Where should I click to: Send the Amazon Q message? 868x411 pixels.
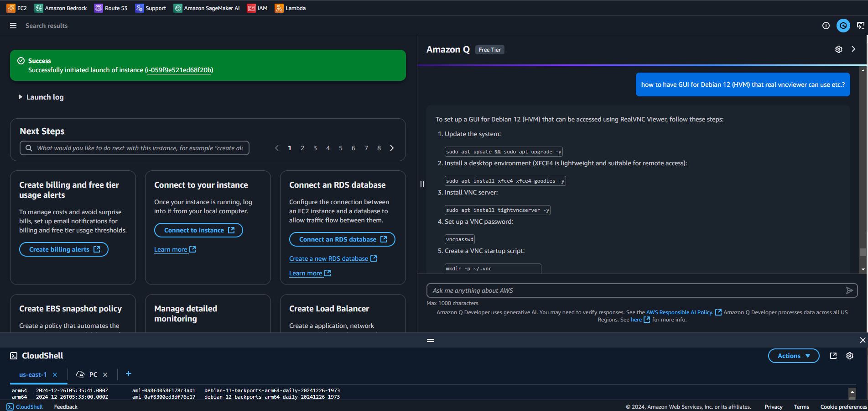tap(849, 290)
